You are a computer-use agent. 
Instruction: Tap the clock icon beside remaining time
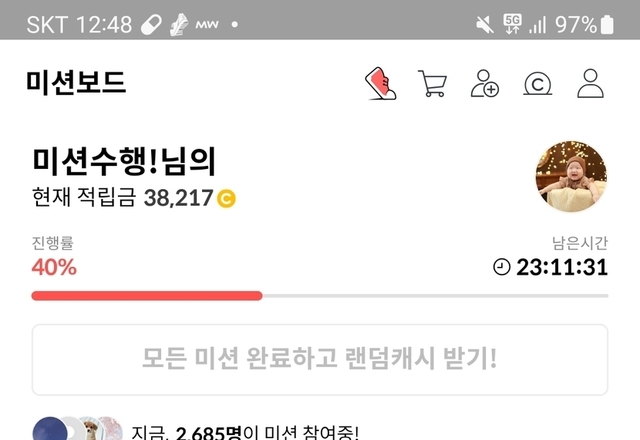coord(502,267)
